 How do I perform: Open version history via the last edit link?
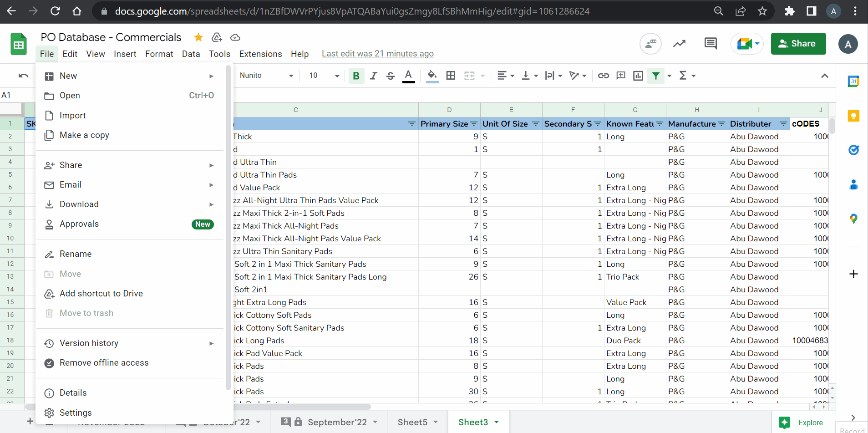(x=377, y=53)
